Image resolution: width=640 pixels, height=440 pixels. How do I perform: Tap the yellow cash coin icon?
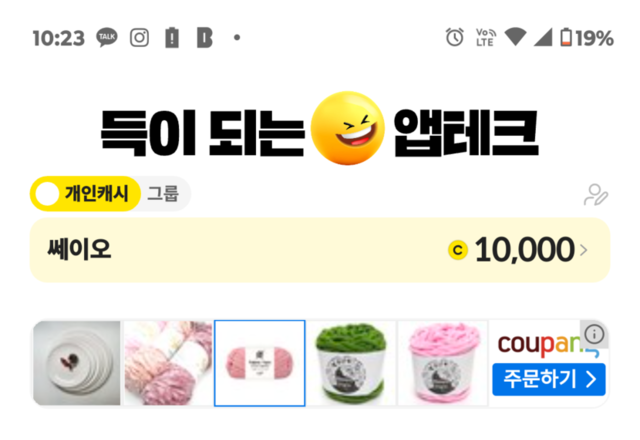coord(458,250)
